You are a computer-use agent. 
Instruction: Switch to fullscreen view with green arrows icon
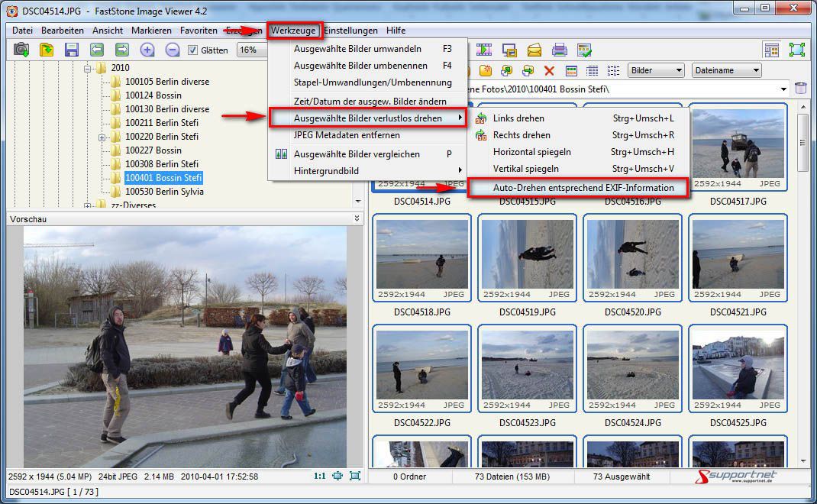pyautogui.click(x=796, y=50)
